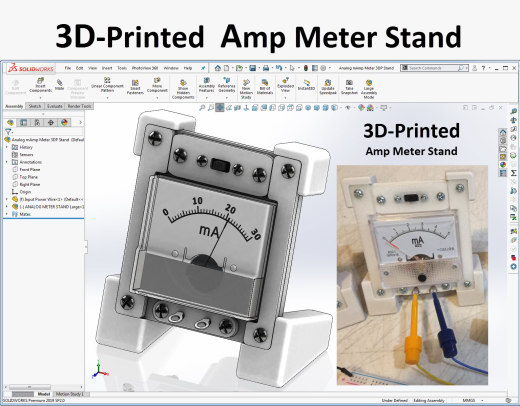Open the Apply Scene icon in view toolbar
The height and width of the screenshot is (406, 520).
[x=370, y=108]
